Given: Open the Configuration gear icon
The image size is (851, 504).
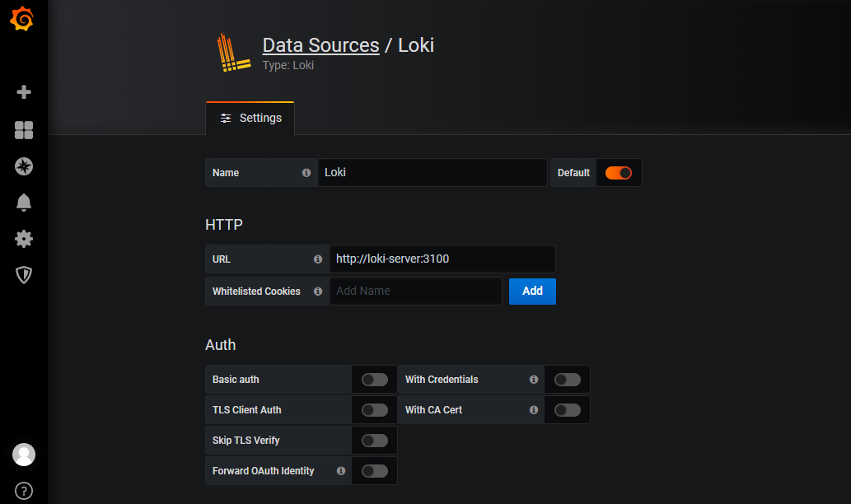Looking at the screenshot, I should [24, 239].
